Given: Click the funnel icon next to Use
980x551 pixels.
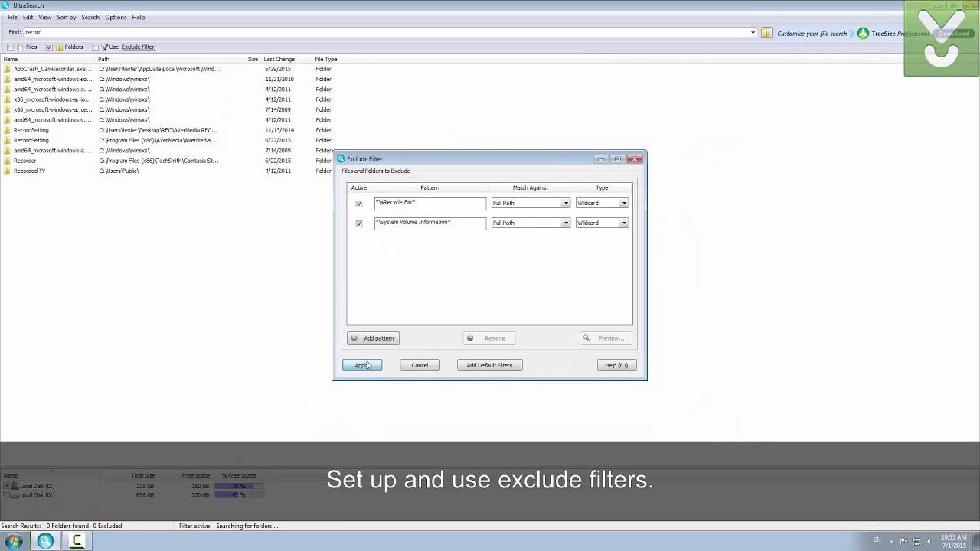Looking at the screenshot, I should click(105, 47).
